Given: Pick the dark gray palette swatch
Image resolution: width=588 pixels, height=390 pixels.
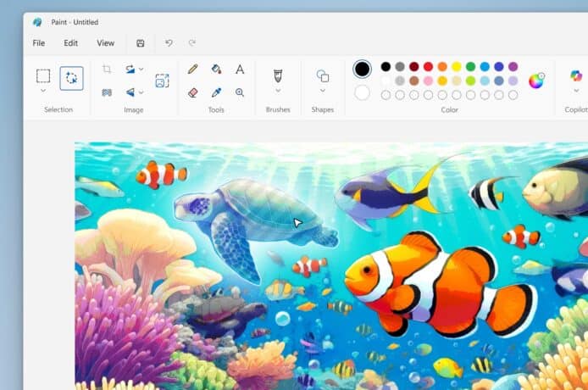Looking at the screenshot, I should (x=400, y=67).
